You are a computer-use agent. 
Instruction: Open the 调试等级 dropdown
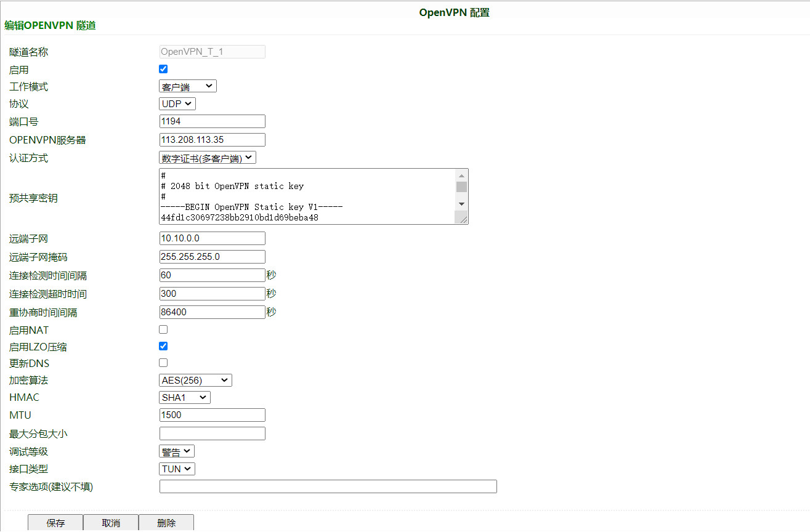pos(177,452)
